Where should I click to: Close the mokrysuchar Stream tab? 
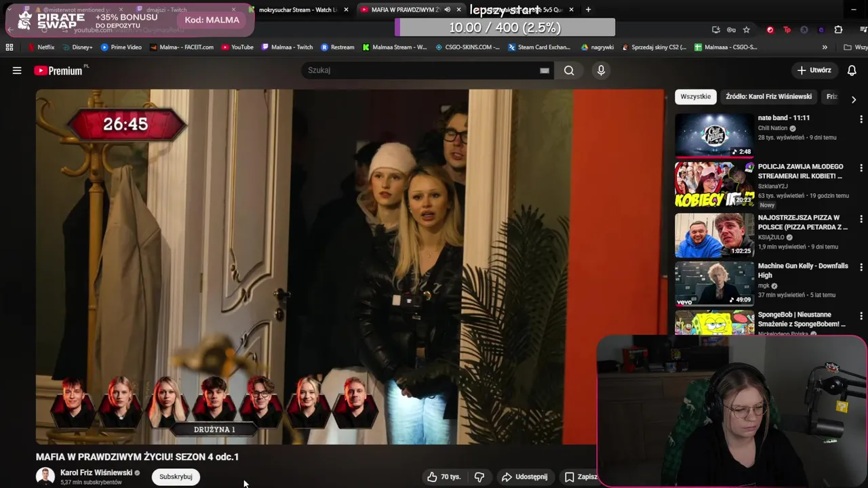[x=346, y=9]
